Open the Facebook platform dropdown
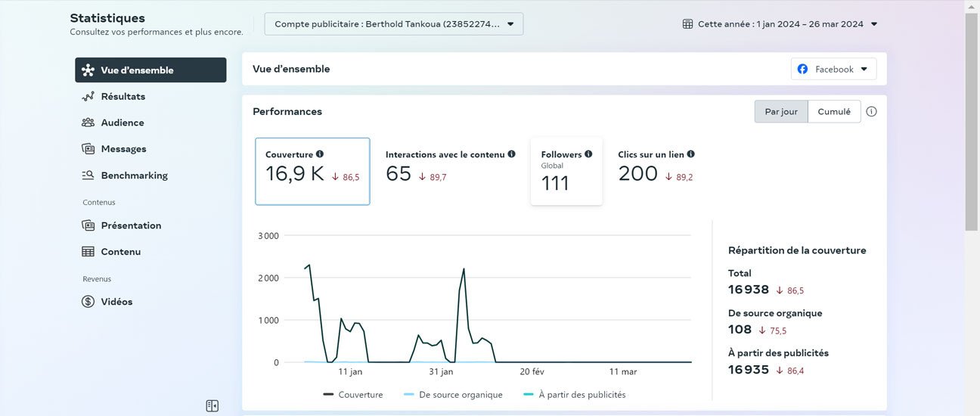Screen dimensions: 980x416 point(834,70)
